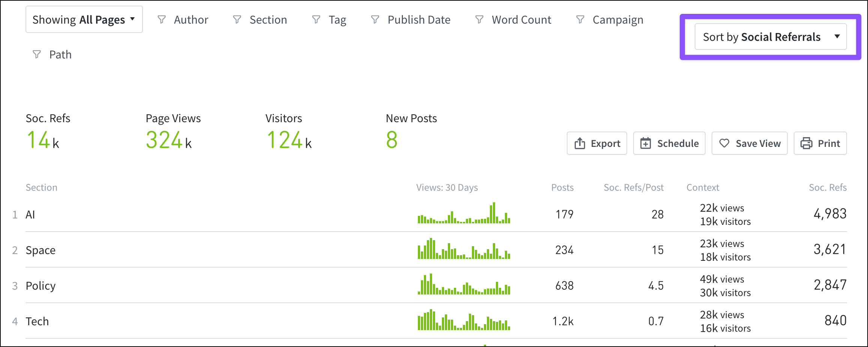Screen dimensions: 868x347
Task: Click the Space 30-day views sparkline
Action: [464, 248]
